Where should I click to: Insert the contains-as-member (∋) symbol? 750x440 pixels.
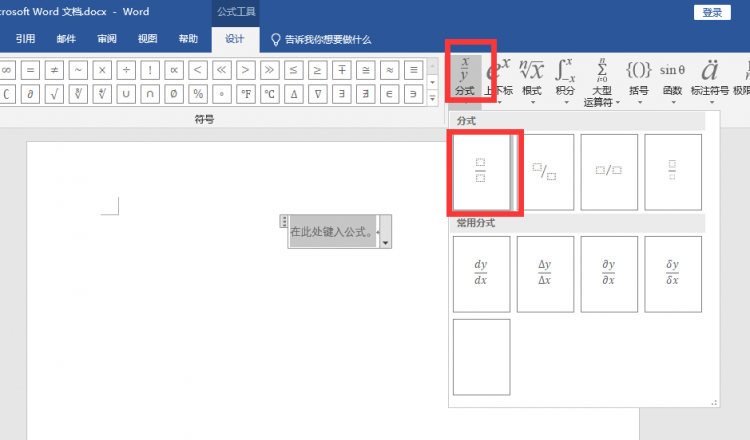pyautogui.click(x=413, y=94)
